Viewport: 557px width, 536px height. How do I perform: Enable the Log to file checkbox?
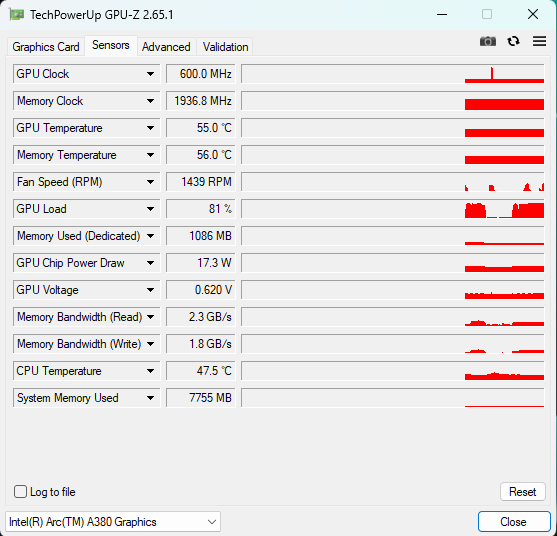click(20, 492)
